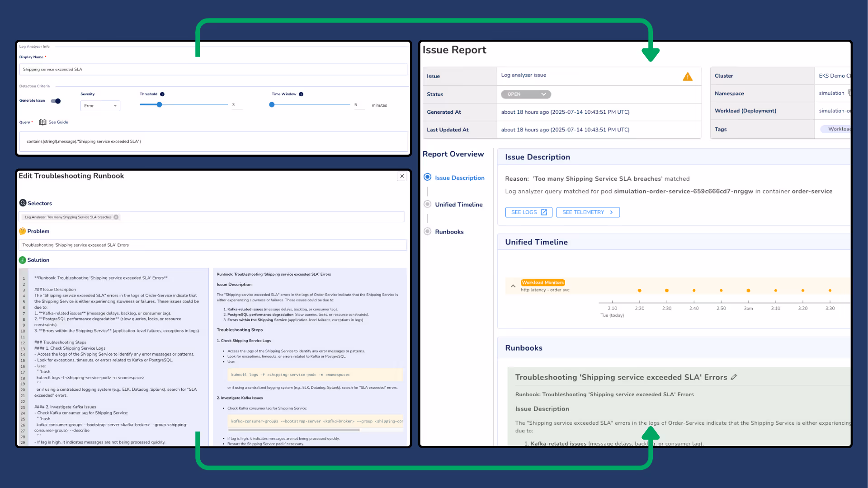868x488 pixels.
Task: Select the Unified Timeline radio step
Action: (x=427, y=204)
